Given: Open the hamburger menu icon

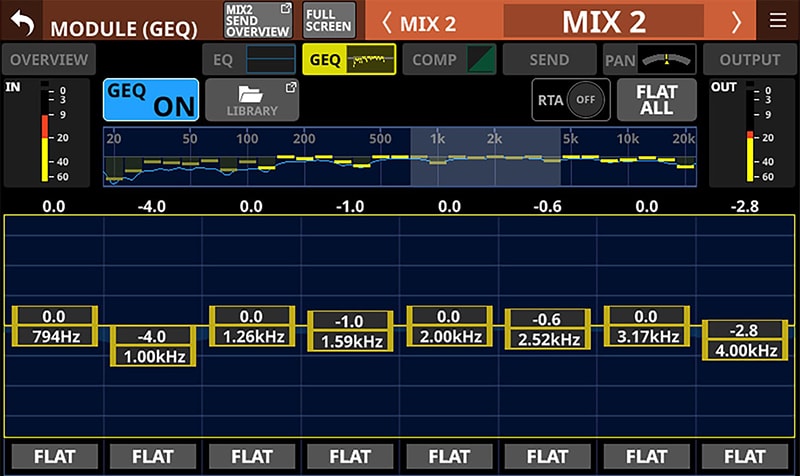Looking at the screenshot, I should click(x=778, y=21).
